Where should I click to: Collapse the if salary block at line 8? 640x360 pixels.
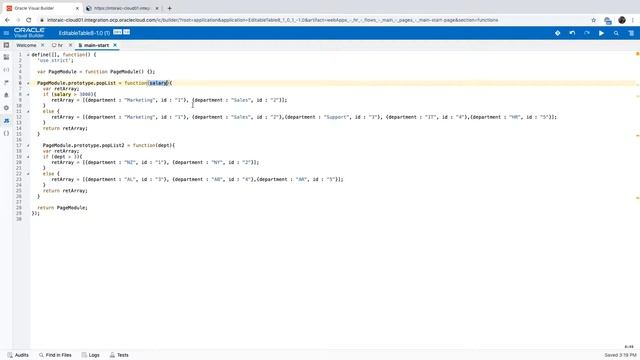point(28,94)
